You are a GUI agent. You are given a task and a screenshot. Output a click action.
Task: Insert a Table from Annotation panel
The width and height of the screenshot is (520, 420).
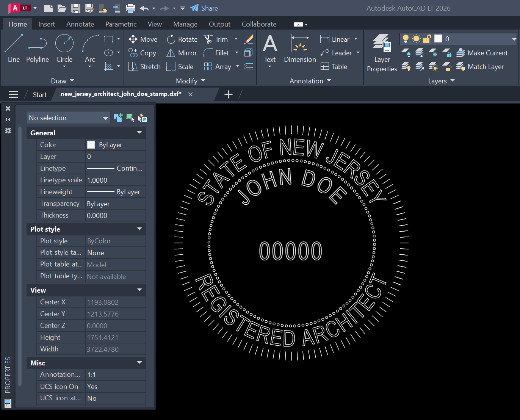pyautogui.click(x=334, y=66)
